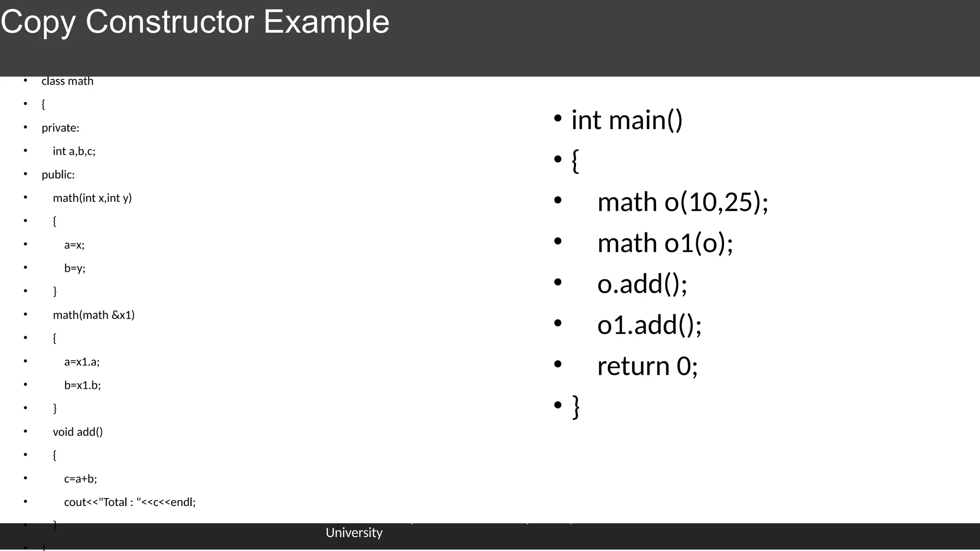Click the "b=y;" assignment line
This screenshot has width=980, height=551.
75,268
